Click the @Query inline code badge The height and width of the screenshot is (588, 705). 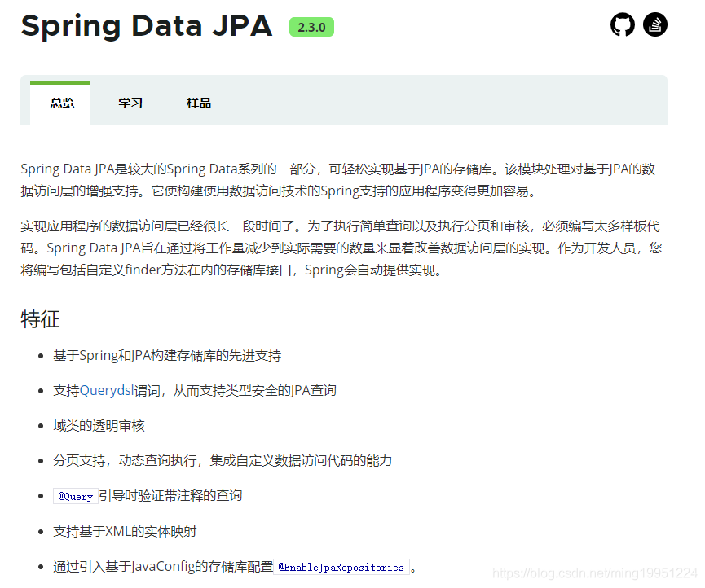76,496
